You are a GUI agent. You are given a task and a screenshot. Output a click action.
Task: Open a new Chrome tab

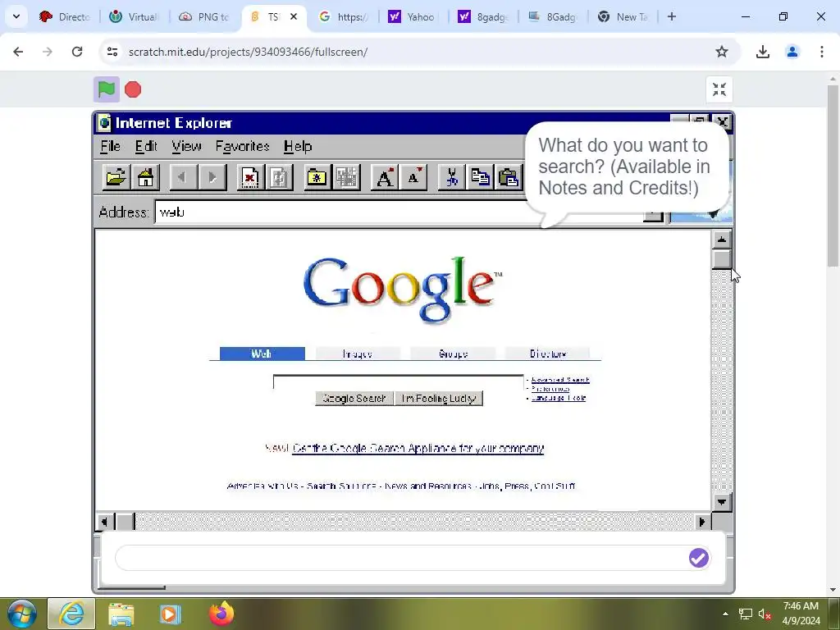[x=672, y=16]
